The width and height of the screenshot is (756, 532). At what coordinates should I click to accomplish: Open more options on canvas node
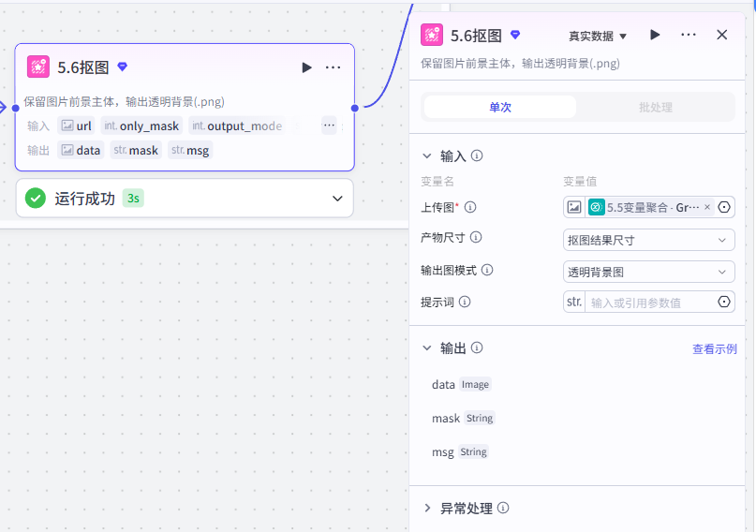click(x=333, y=67)
